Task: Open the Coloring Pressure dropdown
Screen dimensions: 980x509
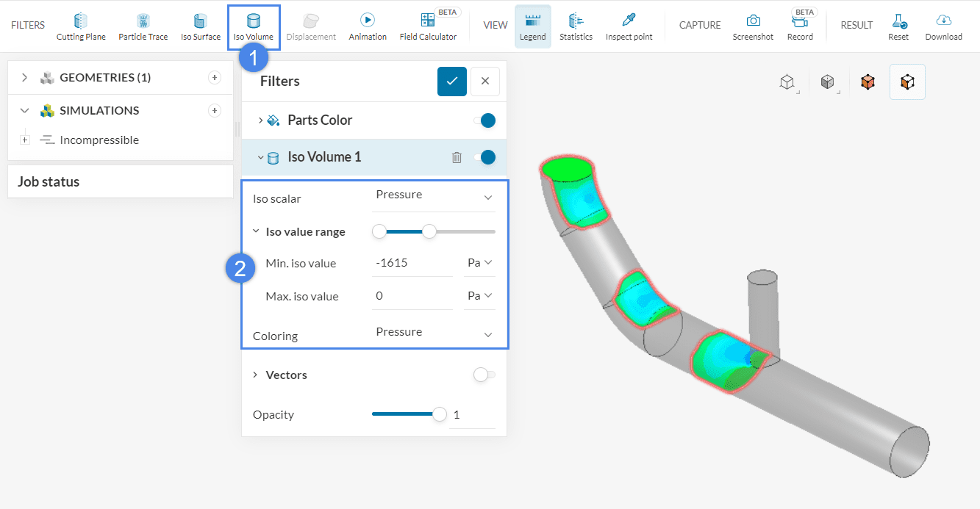Action: point(434,333)
